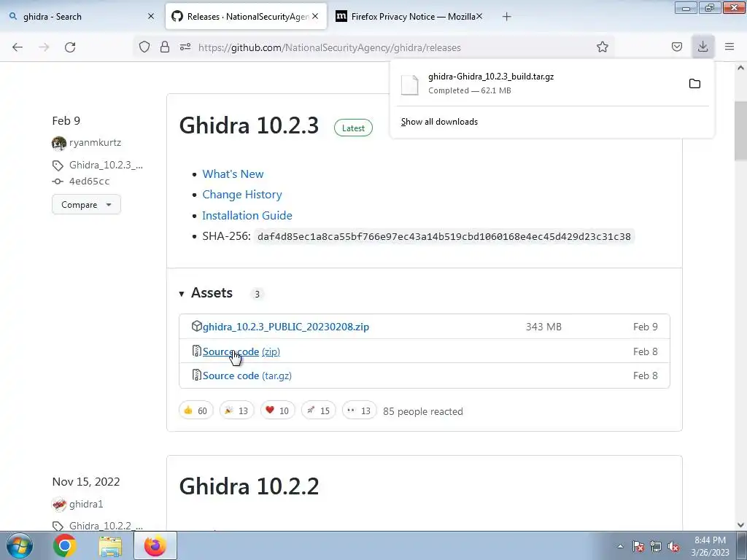Viewport: 747px width, 560px height.
Task: Open ryanmkurtz profile link
Action: pyautogui.click(x=96, y=143)
